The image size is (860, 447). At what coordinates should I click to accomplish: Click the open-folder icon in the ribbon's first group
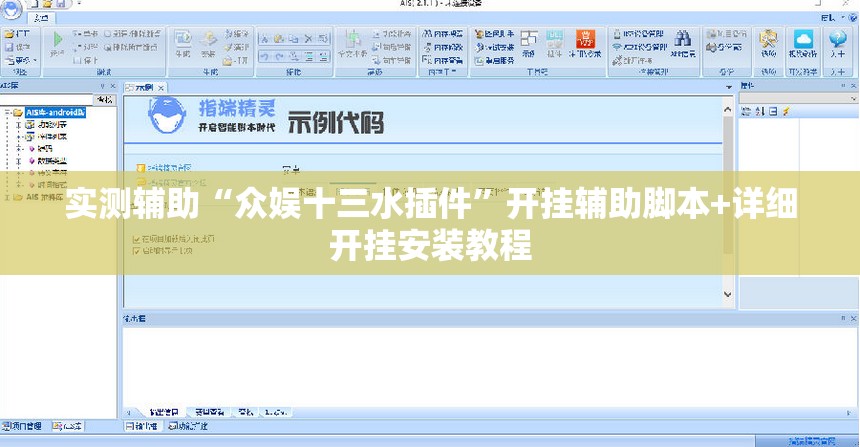coord(9,34)
